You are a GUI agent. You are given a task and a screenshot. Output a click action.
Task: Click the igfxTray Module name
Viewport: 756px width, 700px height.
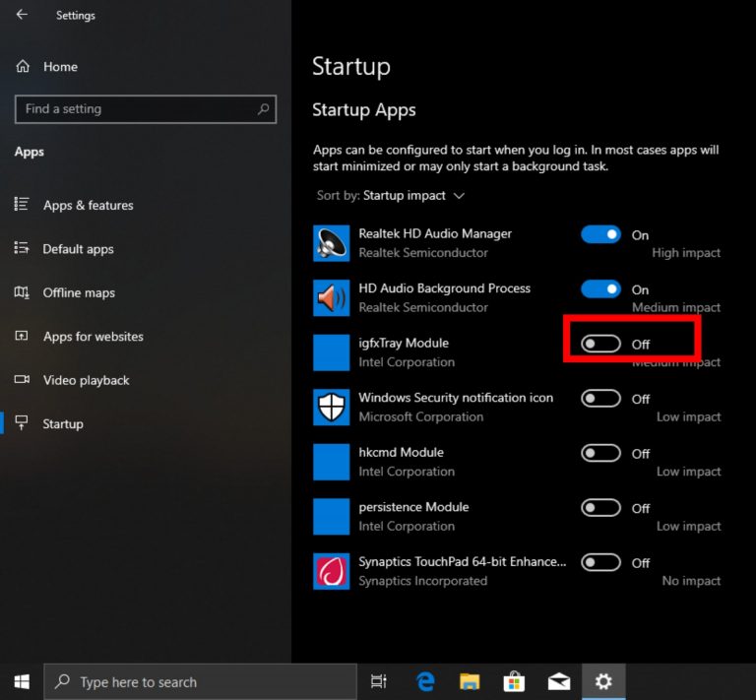[404, 344]
